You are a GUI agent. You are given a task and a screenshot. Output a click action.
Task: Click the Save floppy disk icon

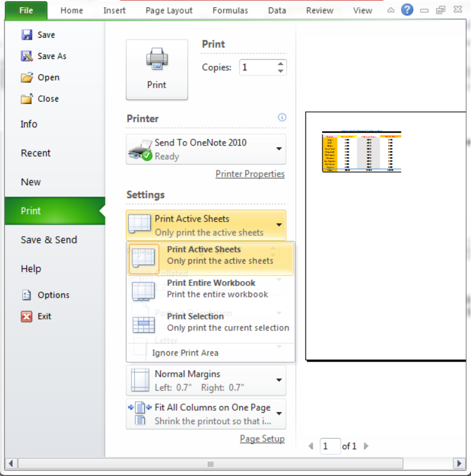pos(27,35)
